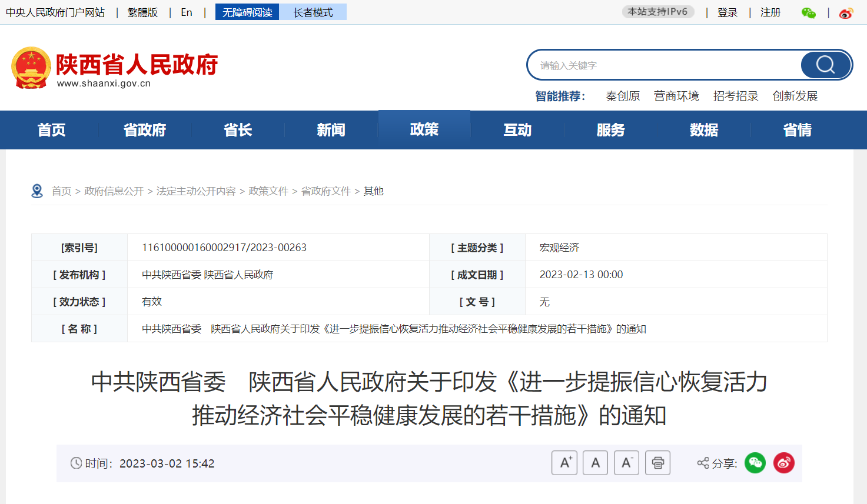The width and height of the screenshot is (867, 504).
Task: Enable 无障碍阅读 accessible reading mode
Action: point(247,12)
